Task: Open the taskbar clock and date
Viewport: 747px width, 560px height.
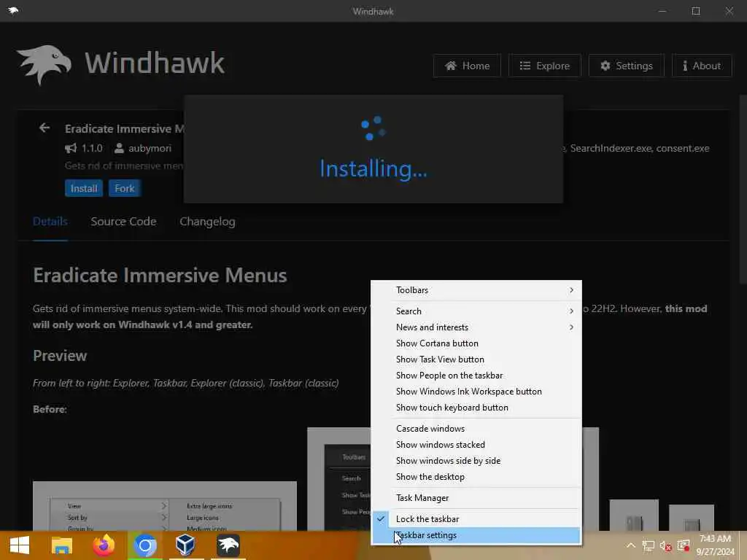Action: (x=715, y=545)
